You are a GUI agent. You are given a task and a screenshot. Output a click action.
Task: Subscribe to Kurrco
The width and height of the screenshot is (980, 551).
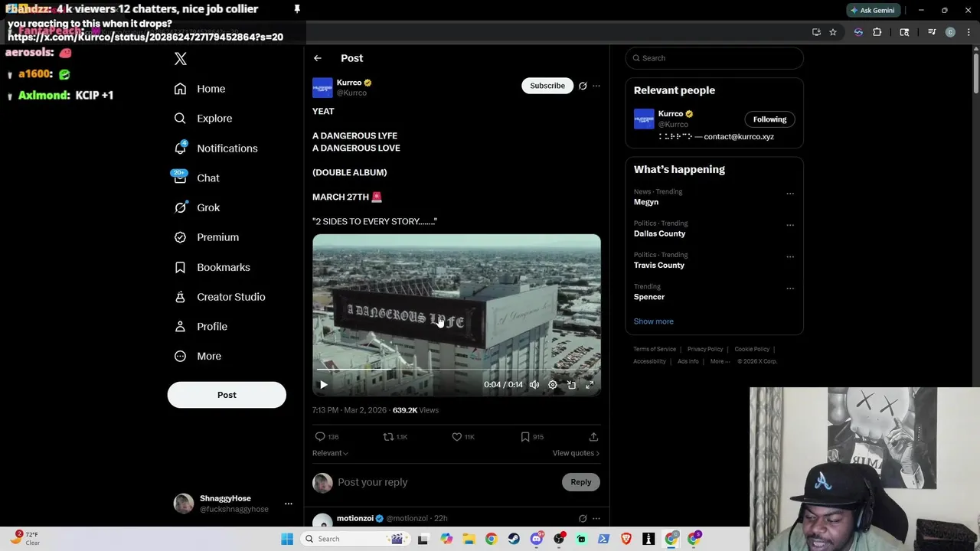click(x=547, y=86)
